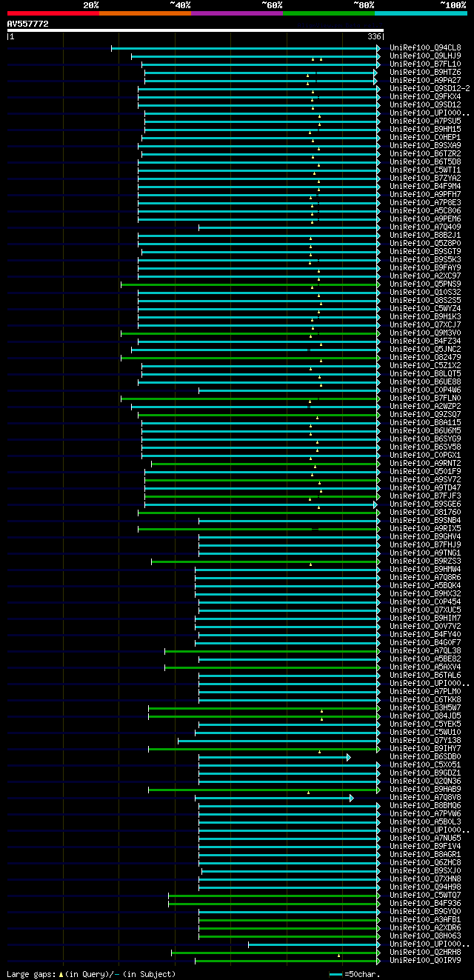Select the UniRef100_B8LQT5 label
The height and width of the screenshot is (980, 474).
[425, 374]
